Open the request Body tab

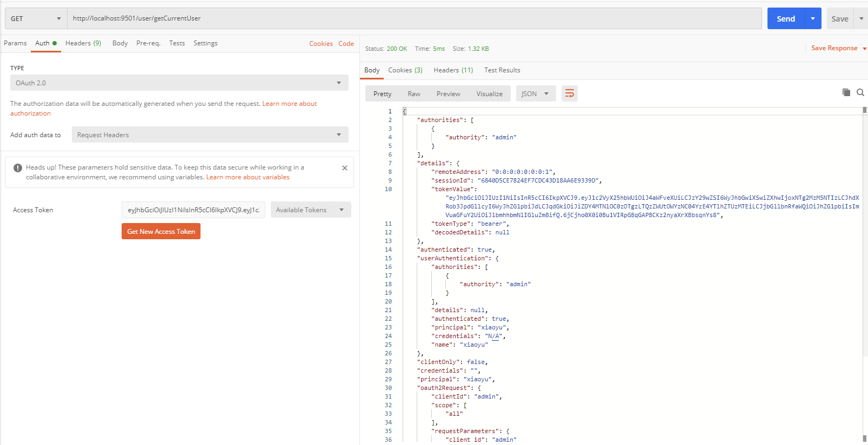click(120, 43)
